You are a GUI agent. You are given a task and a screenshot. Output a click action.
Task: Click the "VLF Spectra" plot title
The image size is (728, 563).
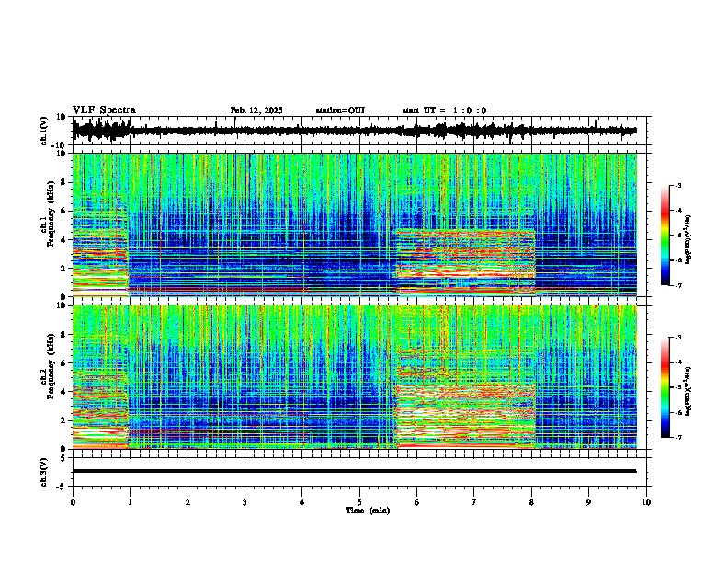point(104,110)
